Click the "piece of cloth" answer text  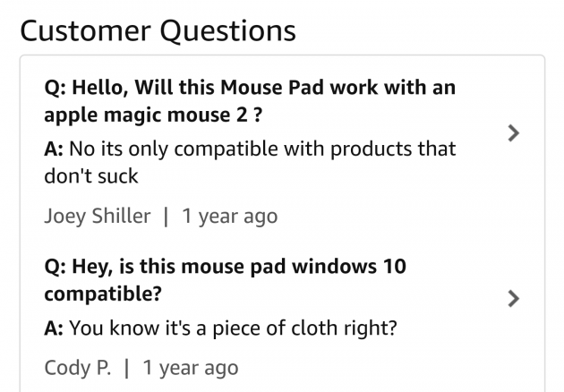(233, 328)
